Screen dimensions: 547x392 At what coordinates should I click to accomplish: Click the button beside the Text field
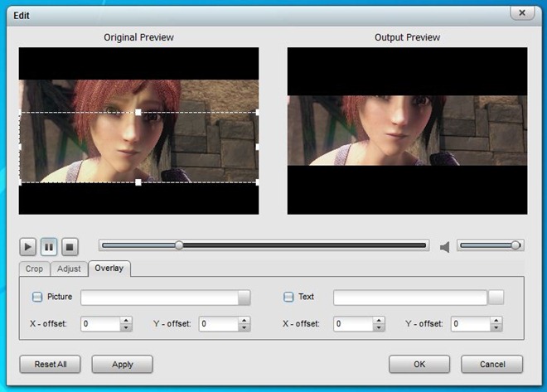(496, 298)
